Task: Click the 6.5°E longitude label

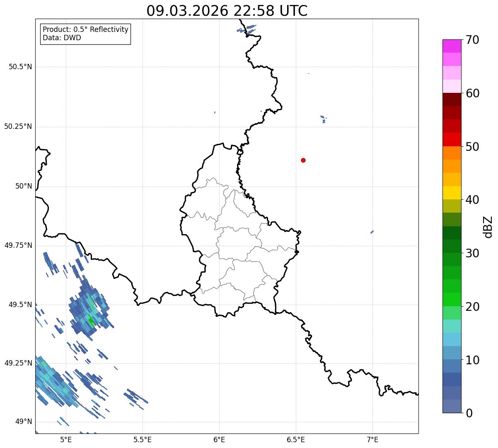Action: (x=296, y=439)
